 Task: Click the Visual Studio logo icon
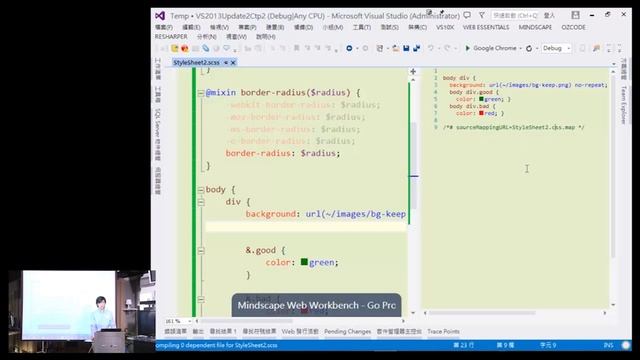160,16
